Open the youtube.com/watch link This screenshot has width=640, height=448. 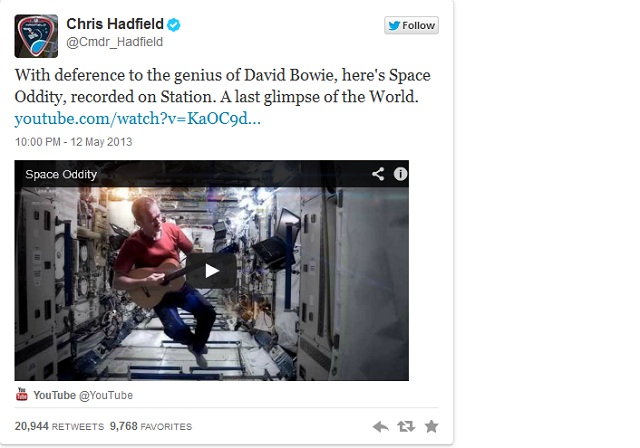click(138, 119)
